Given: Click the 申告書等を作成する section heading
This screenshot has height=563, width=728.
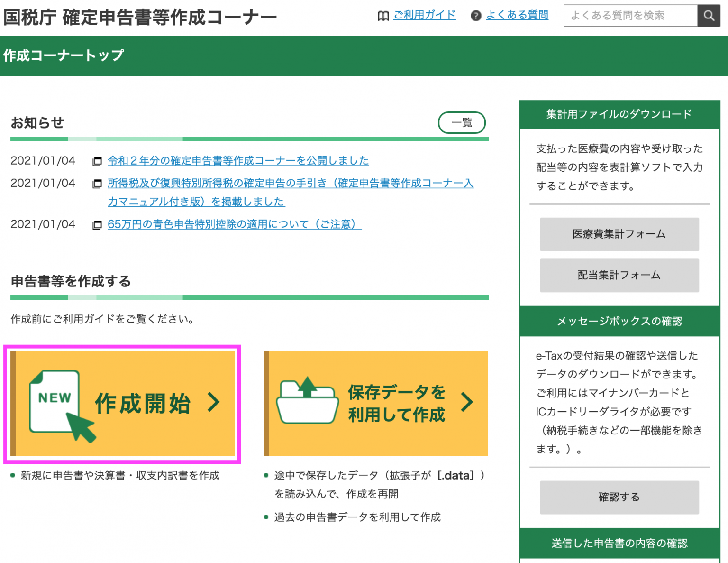Looking at the screenshot, I should click(x=71, y=282).
